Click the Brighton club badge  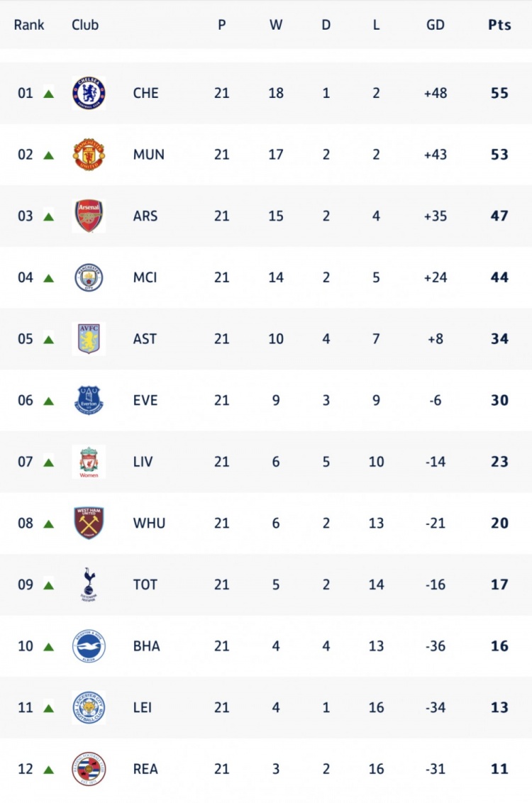point(89,646)
